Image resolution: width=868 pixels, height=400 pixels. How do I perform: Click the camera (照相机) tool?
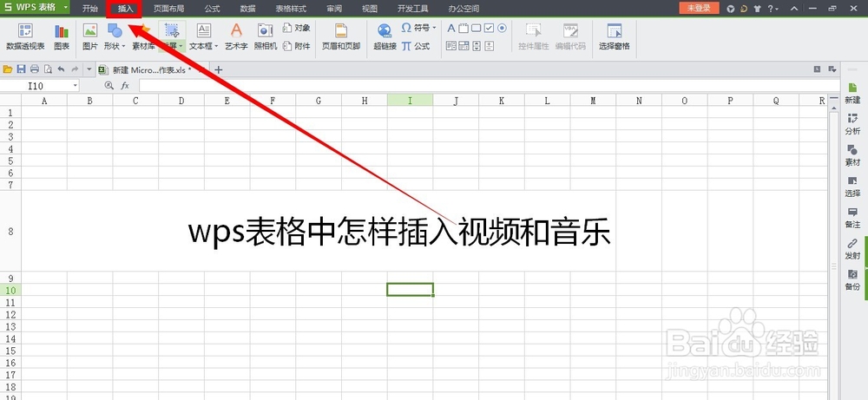[x=266, y=37]
